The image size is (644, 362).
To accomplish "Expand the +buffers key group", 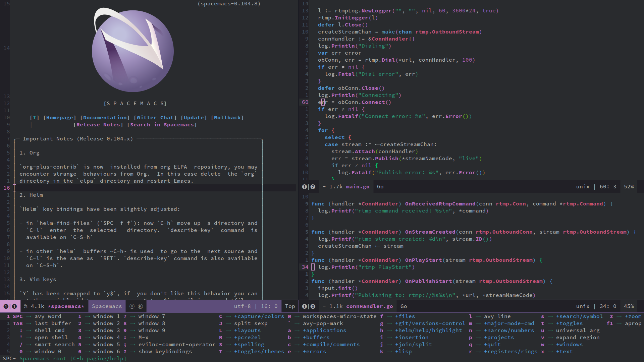I will click(316, 338).
